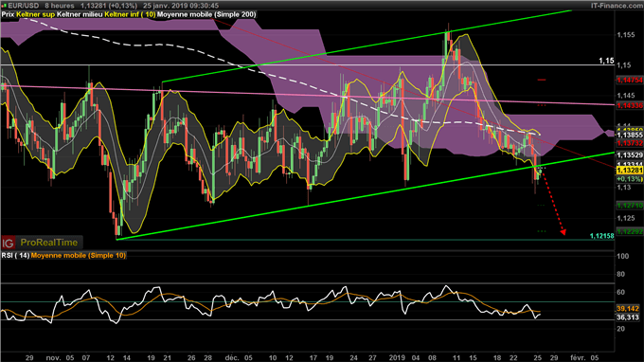The height and width of the screenshot is (362, 644).
Task: Click the '25' date axis label
Action: (x=537, y=357)
